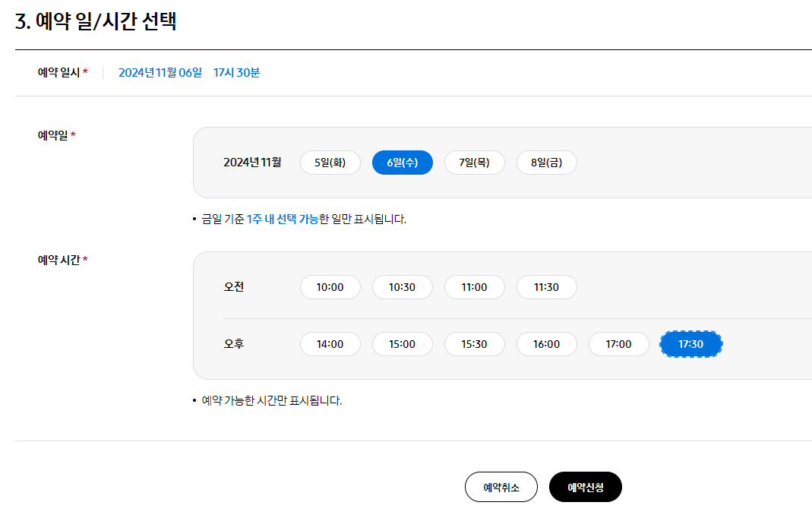Submit reservation via 예약신청 button

[x=585, y=486]
